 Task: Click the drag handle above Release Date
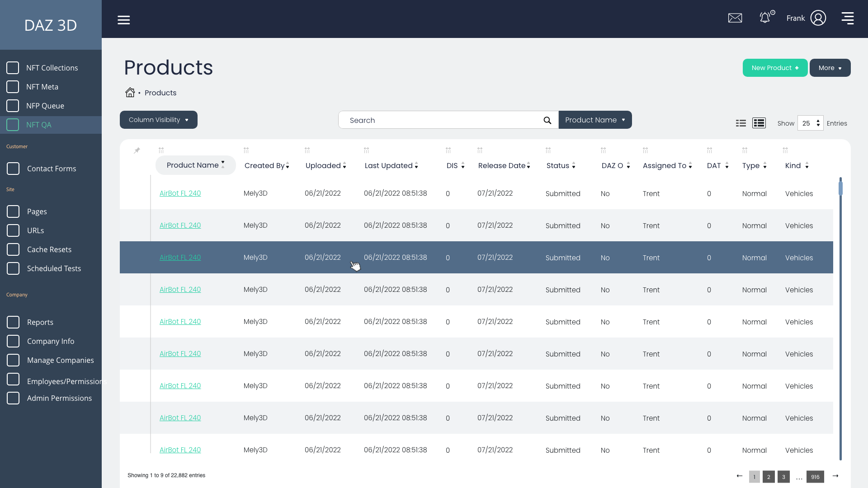pyautogui.click(x=480, y=150)
